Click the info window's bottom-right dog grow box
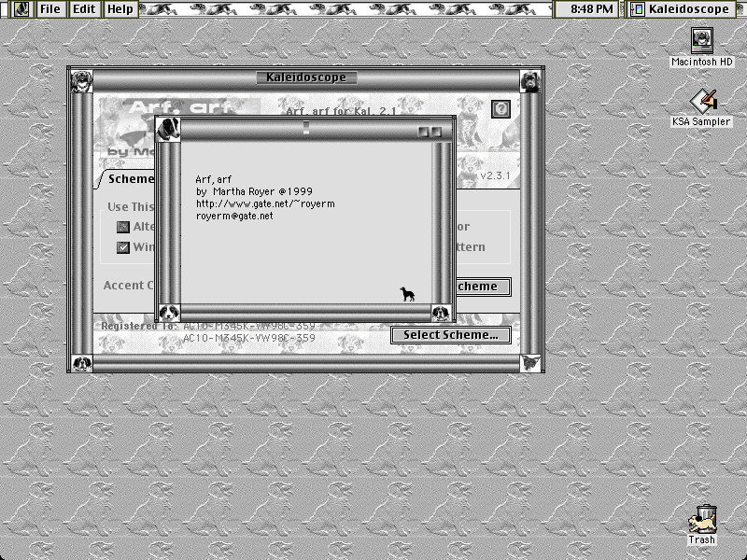Viewport: 747px width, 560px height. coord(441,313)
